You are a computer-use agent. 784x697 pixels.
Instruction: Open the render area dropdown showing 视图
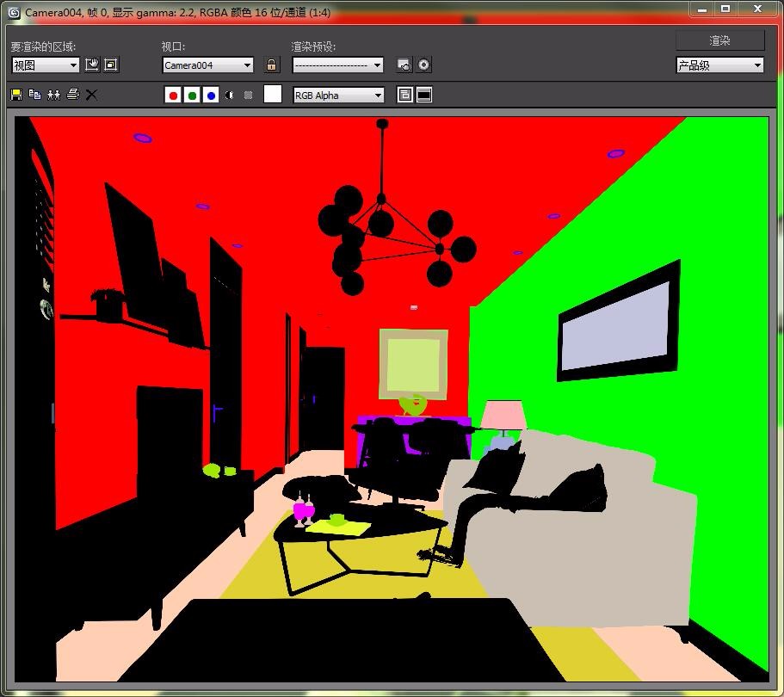[x=46, y=65]
